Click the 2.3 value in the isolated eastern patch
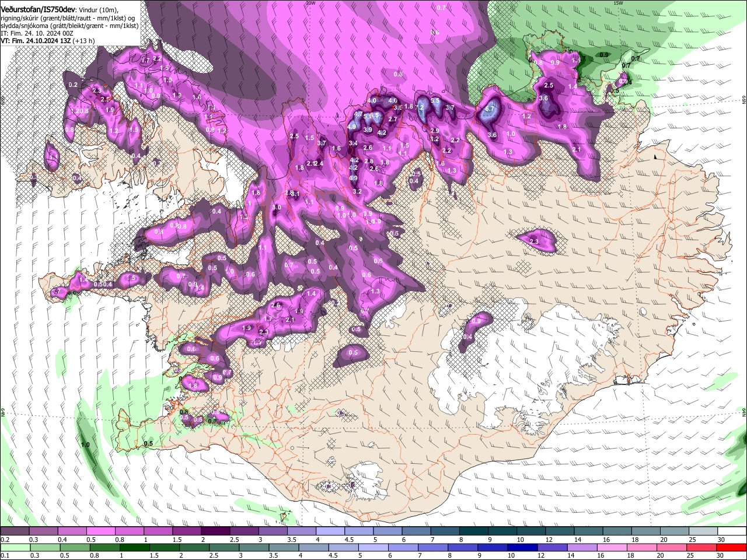 [x=533, y=241]
